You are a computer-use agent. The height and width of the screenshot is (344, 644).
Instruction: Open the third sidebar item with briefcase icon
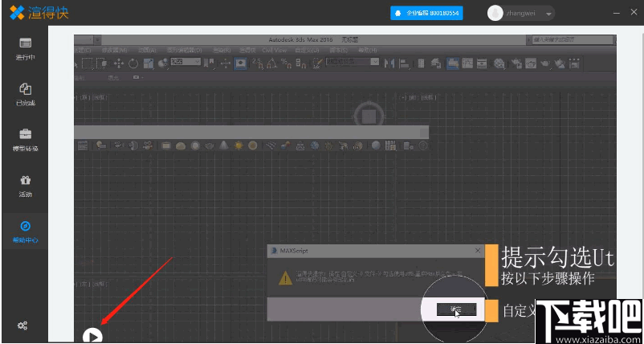25,139
